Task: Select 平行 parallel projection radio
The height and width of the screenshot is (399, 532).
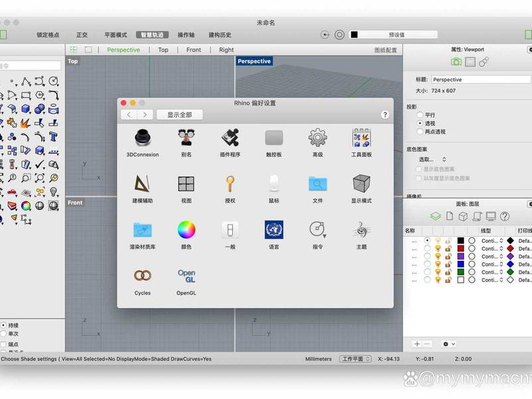Action: click(x=420, y=114)
